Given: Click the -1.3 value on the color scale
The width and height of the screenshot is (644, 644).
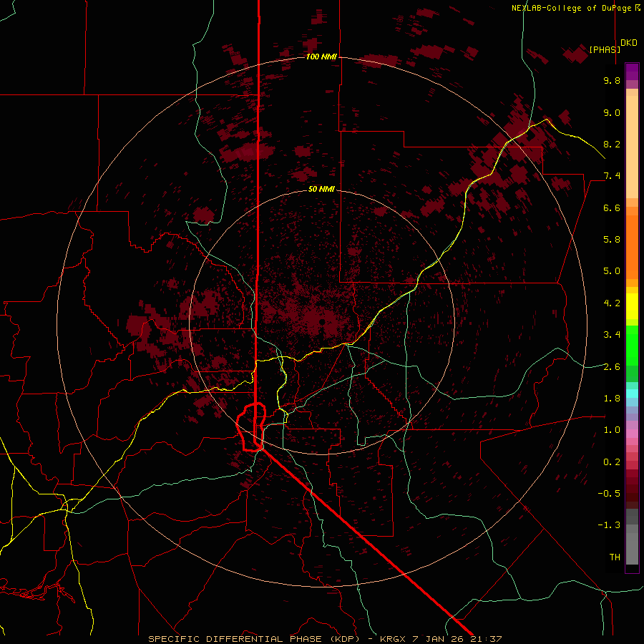Looking at the screenshot, I should pos(609,525).
